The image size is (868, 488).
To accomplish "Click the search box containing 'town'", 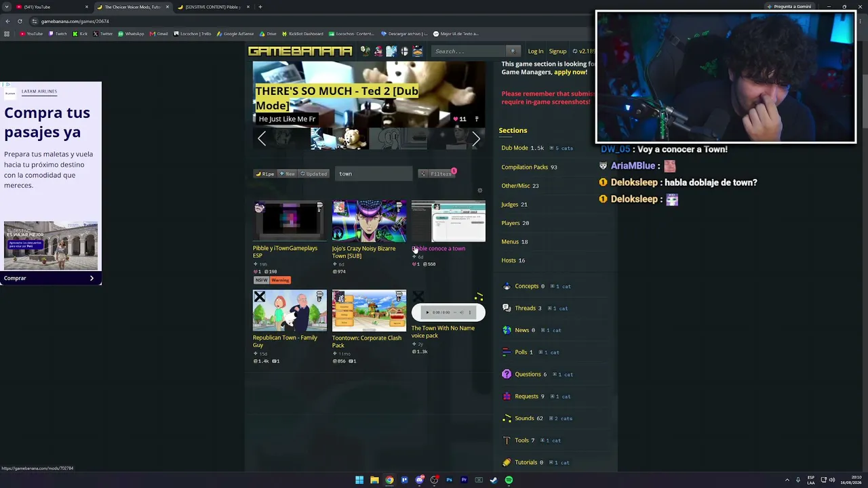I will [x=373, y=174].
